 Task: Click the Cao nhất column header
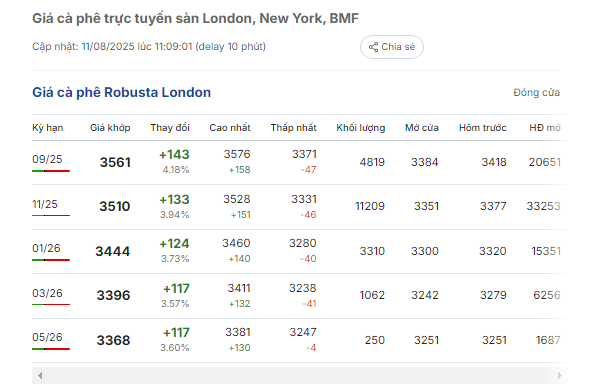230,128
